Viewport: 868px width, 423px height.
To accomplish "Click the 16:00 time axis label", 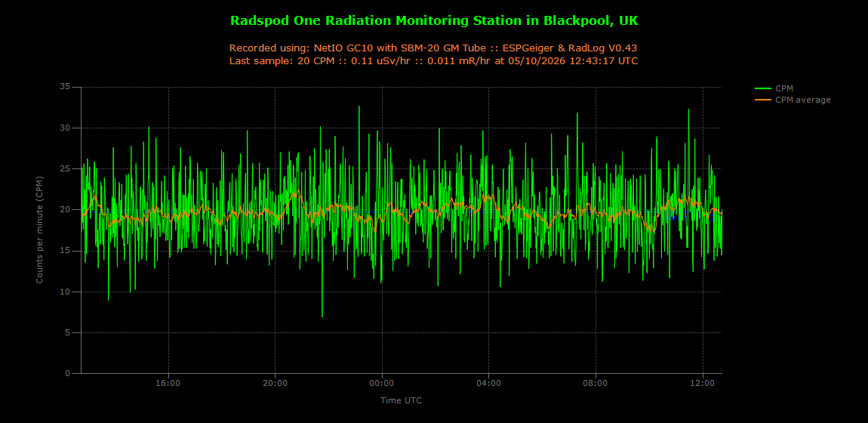I will click(168, 383).
